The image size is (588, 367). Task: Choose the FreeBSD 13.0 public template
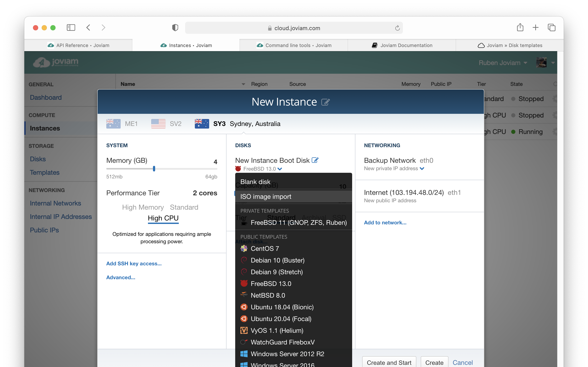[293, 284]
